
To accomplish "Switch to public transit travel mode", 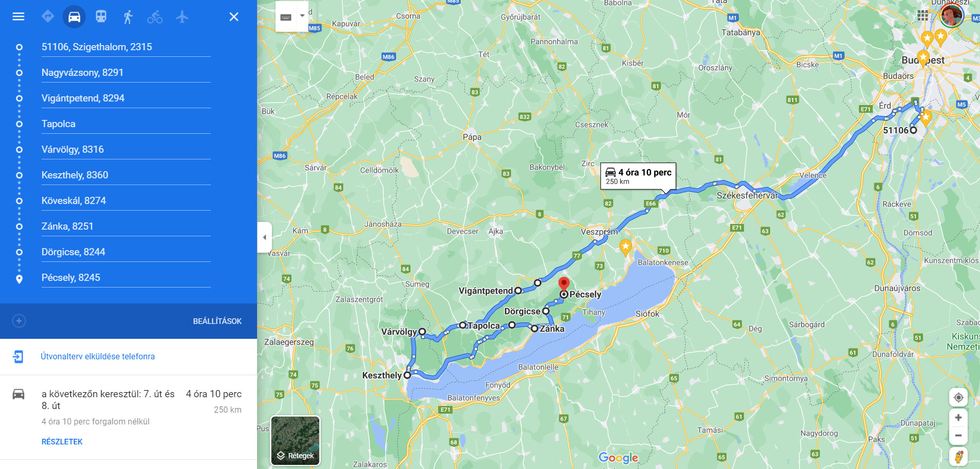I will pos(101,16).
